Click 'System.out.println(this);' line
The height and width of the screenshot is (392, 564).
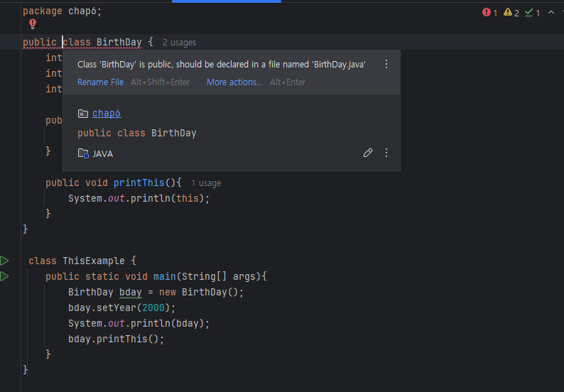pyautogui.click(x=139, y=199)
